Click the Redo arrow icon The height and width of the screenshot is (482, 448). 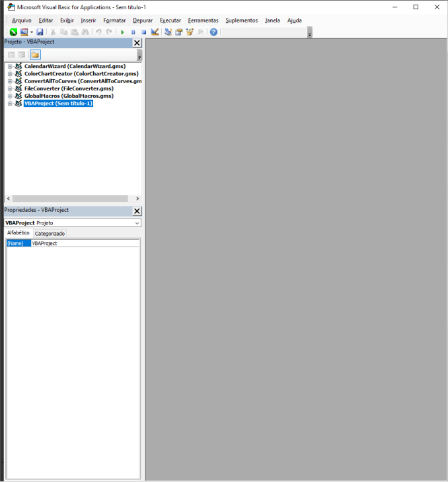click(109, 32)
